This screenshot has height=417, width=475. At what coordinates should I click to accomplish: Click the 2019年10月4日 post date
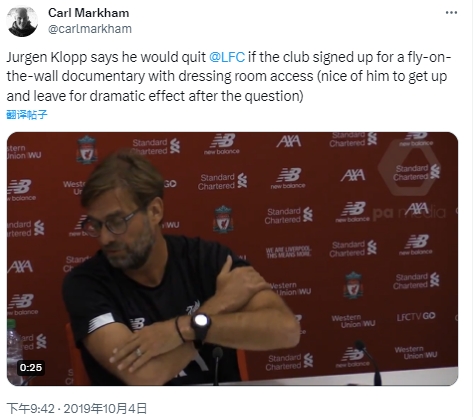coord(105,408)
